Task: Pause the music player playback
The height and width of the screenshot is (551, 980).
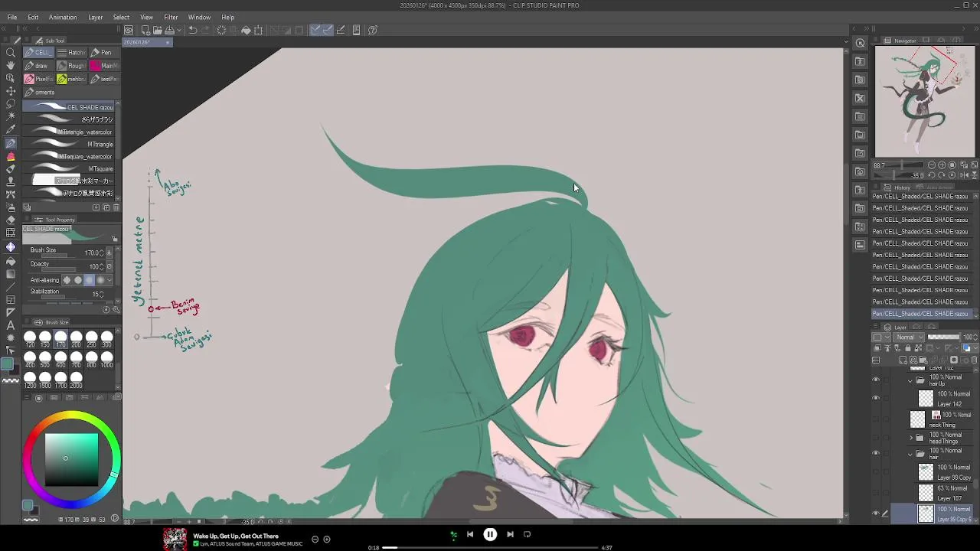Action: coord(490,535)
